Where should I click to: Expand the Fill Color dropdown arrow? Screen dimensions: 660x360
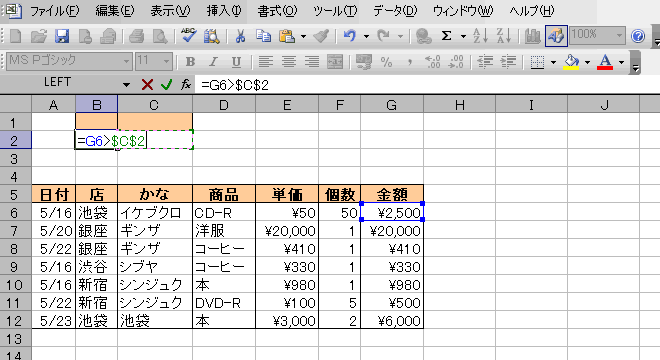(x=588, y=62)
